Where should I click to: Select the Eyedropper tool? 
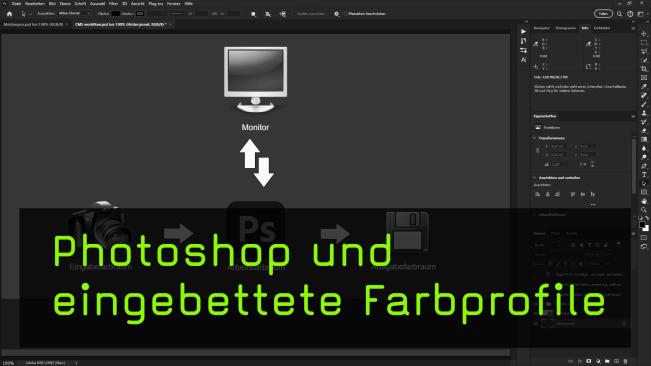[x=644, y=86]
